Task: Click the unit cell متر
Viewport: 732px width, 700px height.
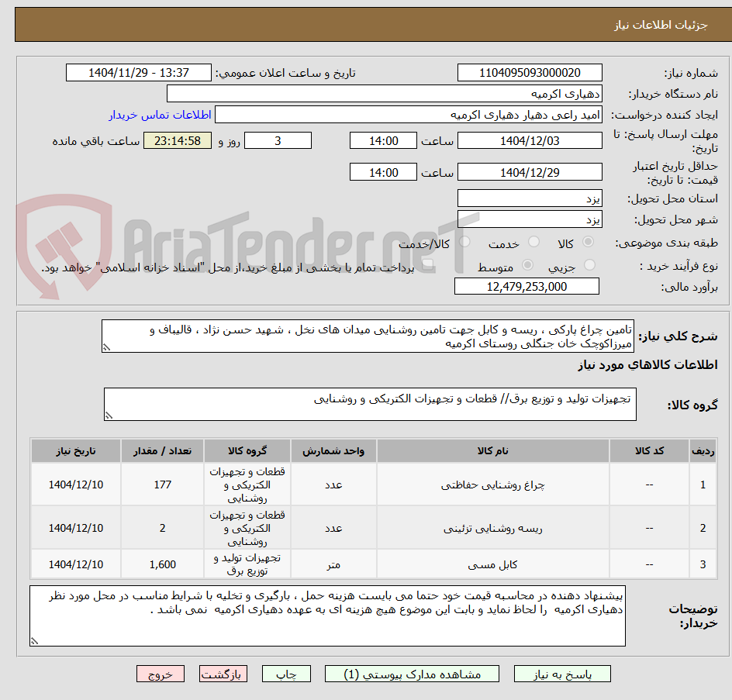Action: click(333, 564)
